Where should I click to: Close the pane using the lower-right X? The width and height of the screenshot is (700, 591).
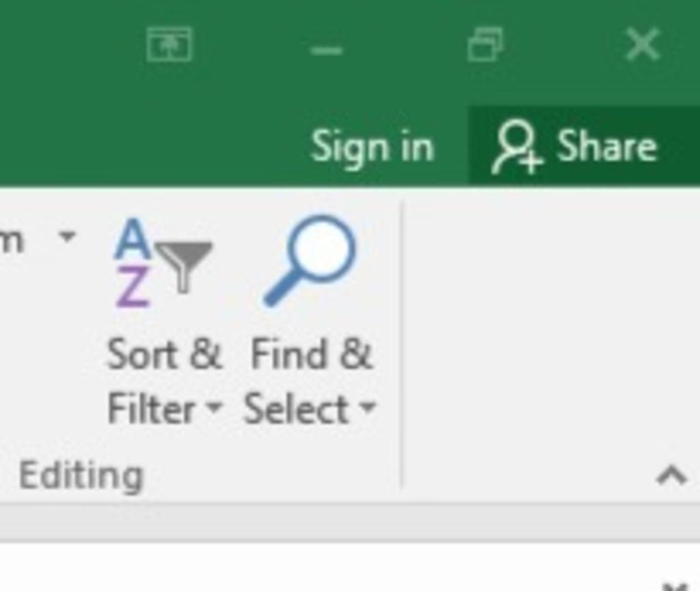[x=674, y=586]
